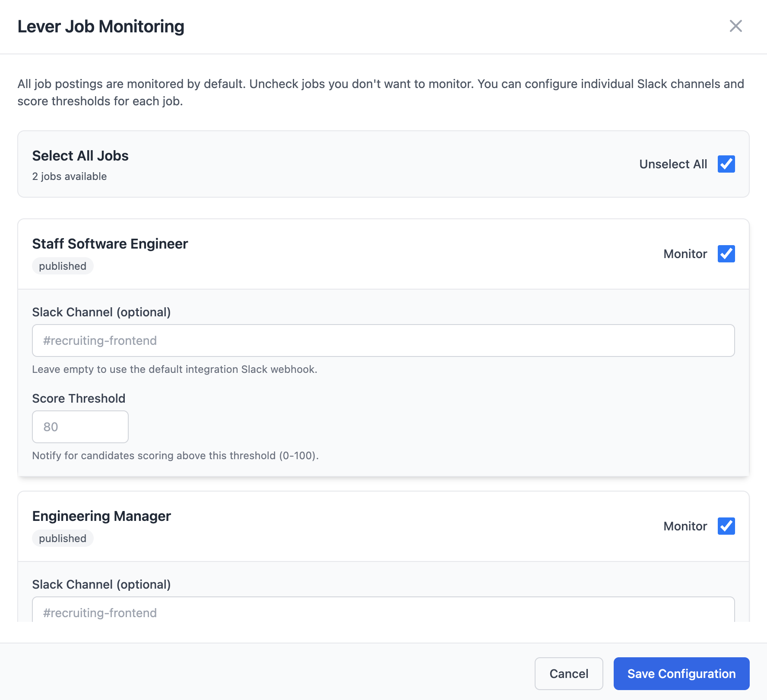Screen dimensions: 767x700
Task: Click the Unselect All label
Action: click(672, 164)
